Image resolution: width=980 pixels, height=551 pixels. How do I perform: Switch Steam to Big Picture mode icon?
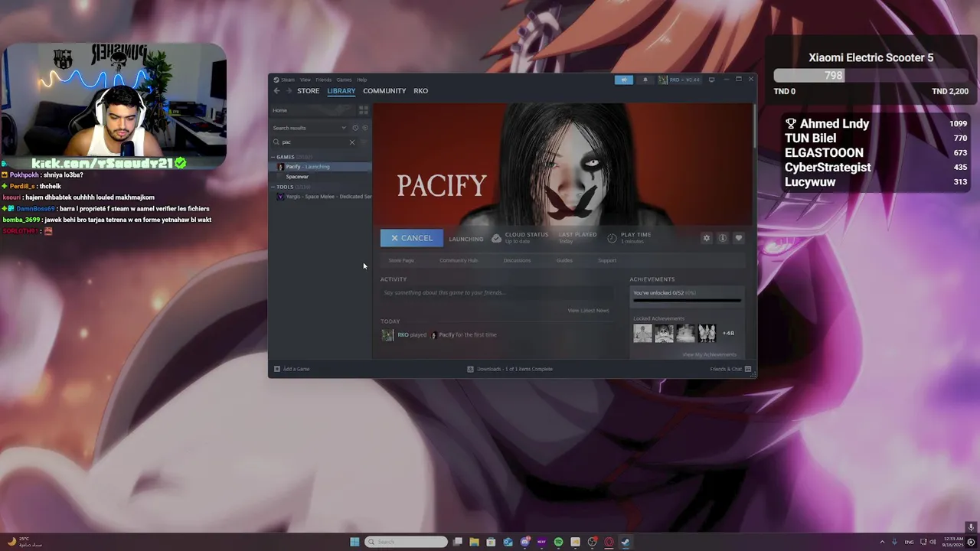tap(711, 80)
